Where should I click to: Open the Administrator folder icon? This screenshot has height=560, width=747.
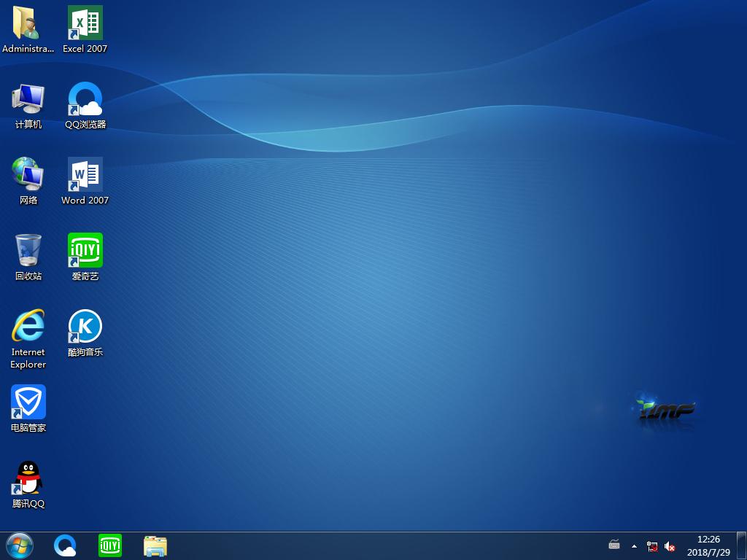pos(28,29)
